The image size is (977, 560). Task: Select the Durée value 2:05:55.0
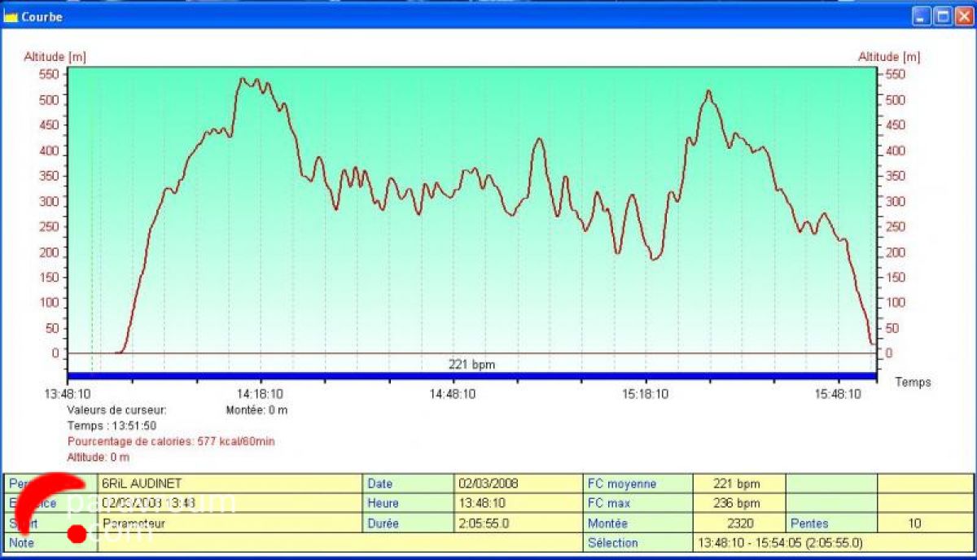coord(484,523)
